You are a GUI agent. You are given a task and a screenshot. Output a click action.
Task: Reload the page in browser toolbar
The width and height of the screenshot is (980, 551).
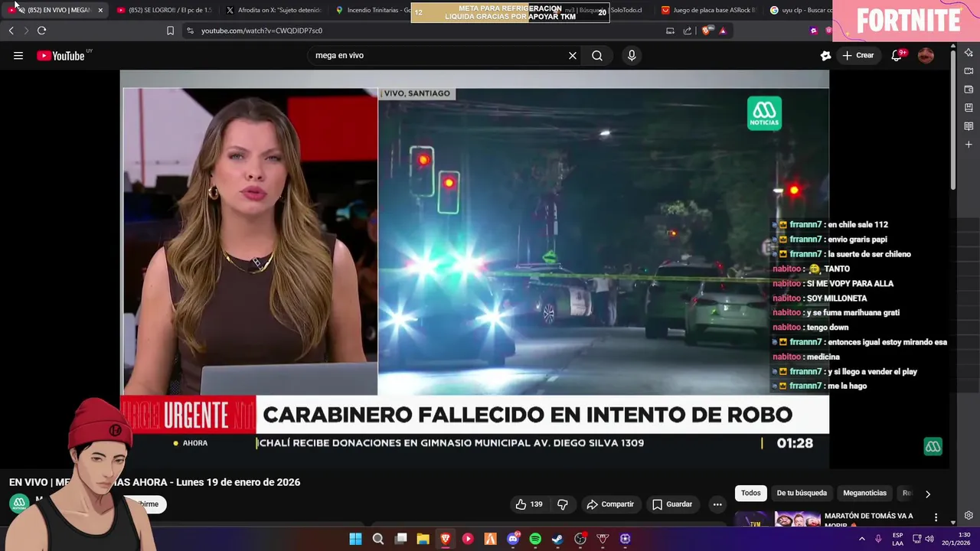[41, 31]
